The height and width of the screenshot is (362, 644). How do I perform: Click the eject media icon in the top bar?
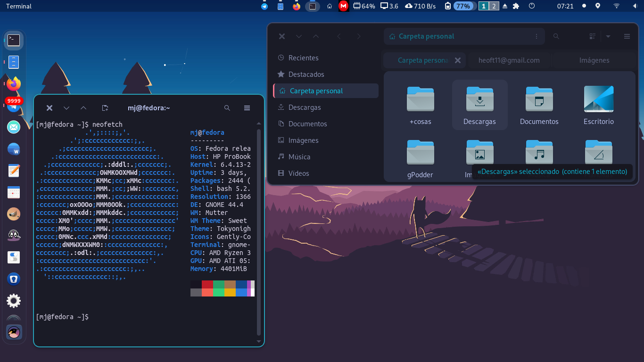505,6
